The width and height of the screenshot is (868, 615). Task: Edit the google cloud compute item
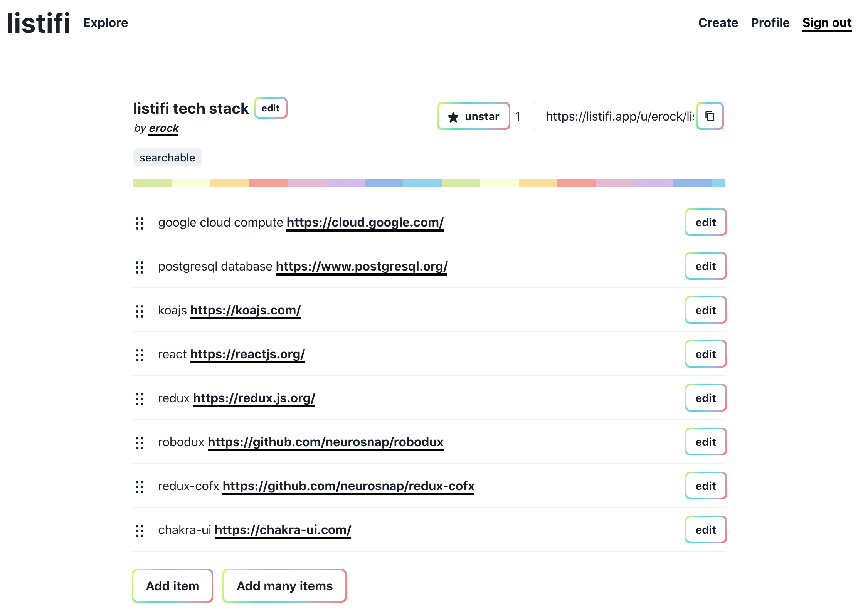[706, 222]
